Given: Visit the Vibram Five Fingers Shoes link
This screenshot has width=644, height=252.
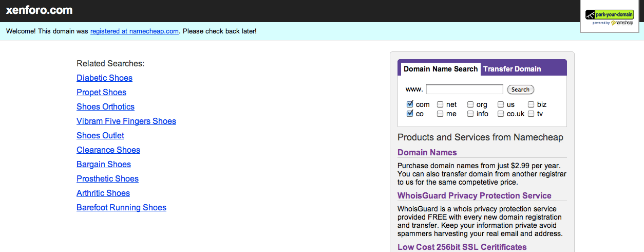Looking at the screenshot, I should coord(126,121).
